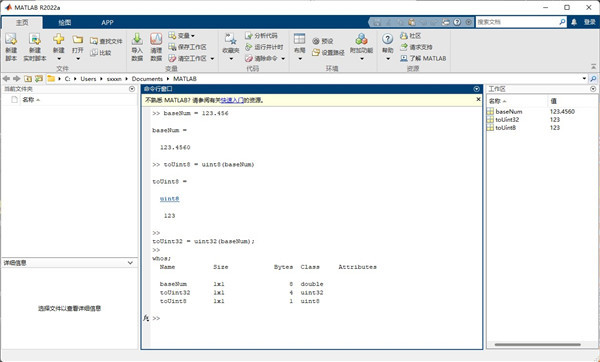Screen dimensions: 600x362
Task: Expand the 新建 dropdown arrow
Action: click(x=59, y=59)
